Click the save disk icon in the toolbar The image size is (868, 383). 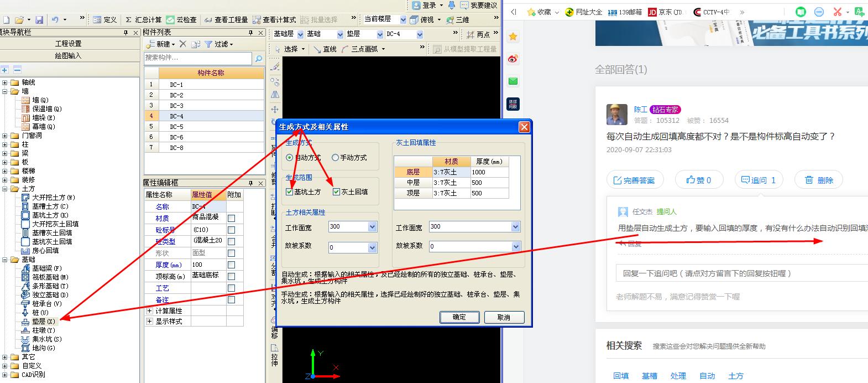pos(39,19)
